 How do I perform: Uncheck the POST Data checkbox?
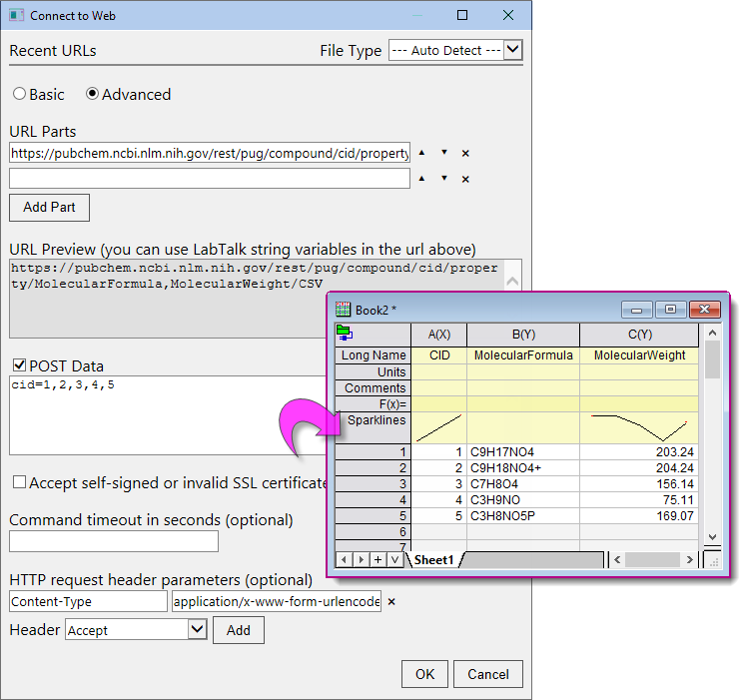pos(18,365)
